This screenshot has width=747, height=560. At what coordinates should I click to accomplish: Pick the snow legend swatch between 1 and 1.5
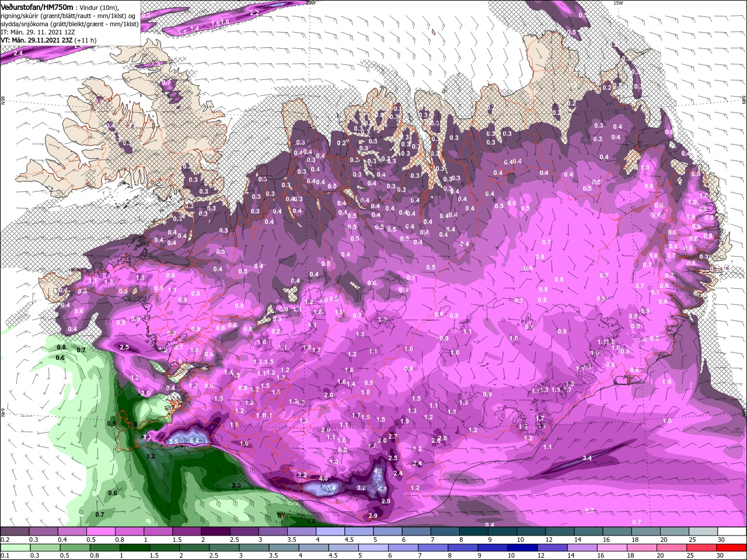(158, 531)
